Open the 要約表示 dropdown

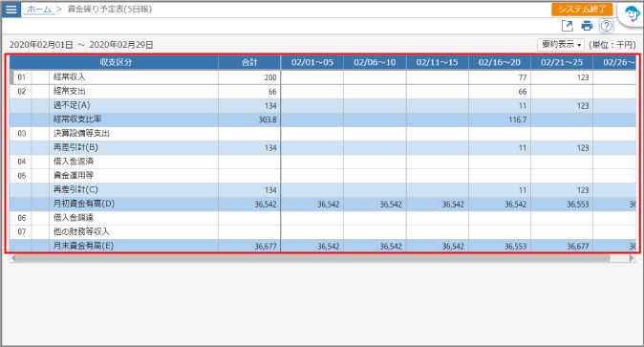click(561, 44)
